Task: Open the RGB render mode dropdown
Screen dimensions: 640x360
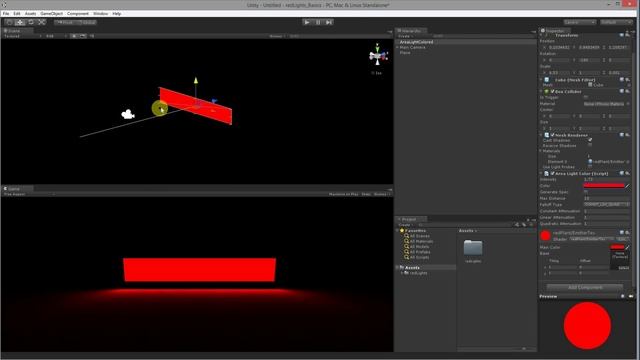Action: point(55,36)
